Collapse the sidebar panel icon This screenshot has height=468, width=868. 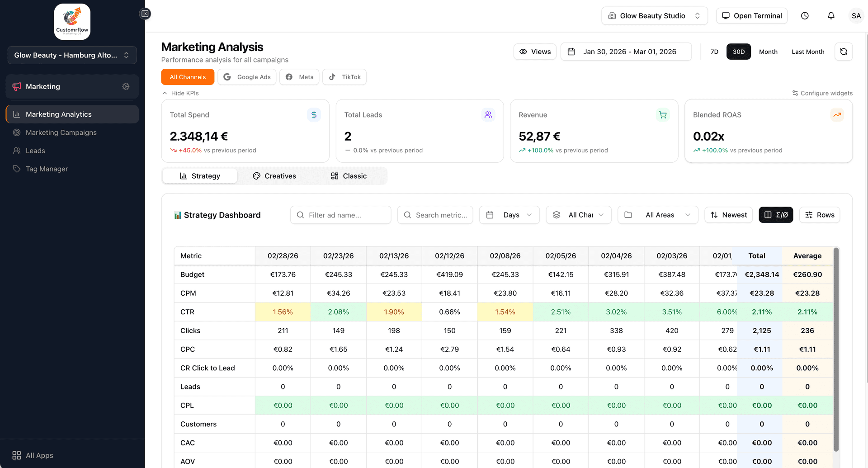point(145,14)
